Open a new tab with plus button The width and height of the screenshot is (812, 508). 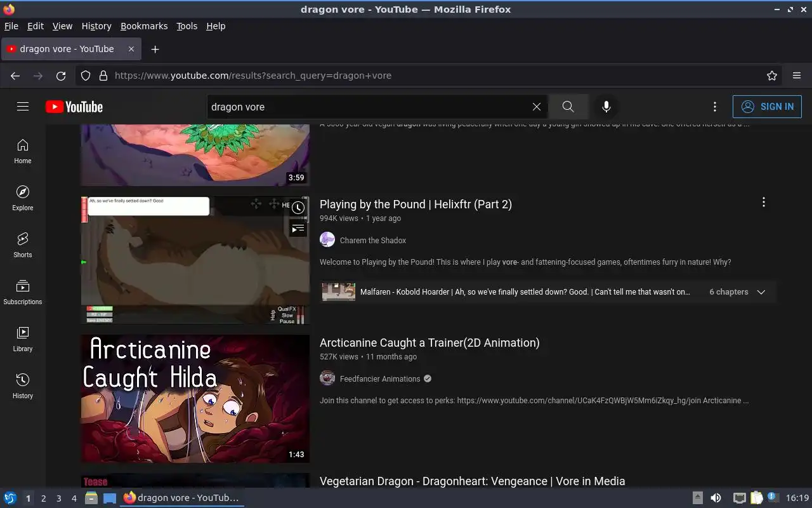point(155,49)
